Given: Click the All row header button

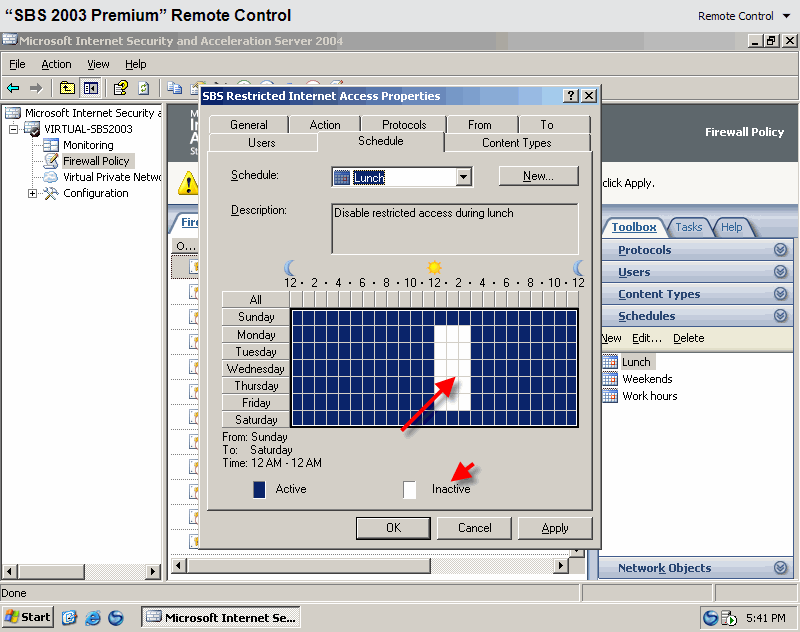Looking at the screenshot, I should tap(256, 299).
